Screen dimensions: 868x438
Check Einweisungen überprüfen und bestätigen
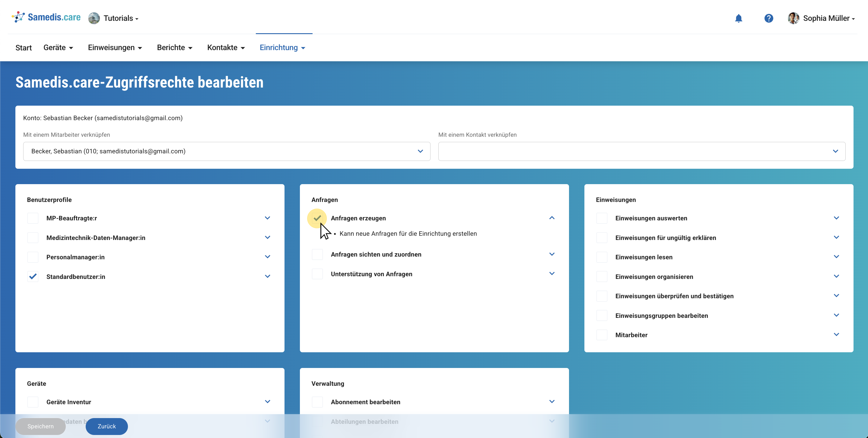tap(602, 296)
